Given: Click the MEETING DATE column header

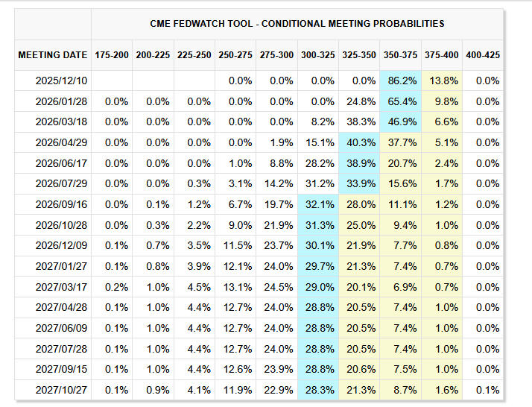Looking at the screenshot, I should pos(51,55).
